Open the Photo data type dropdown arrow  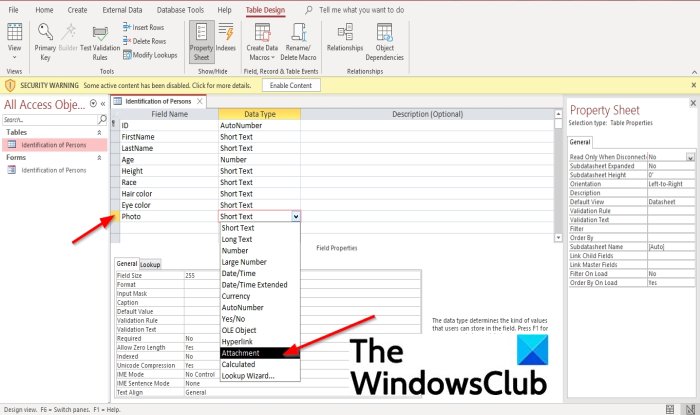[x=296, y=216]
